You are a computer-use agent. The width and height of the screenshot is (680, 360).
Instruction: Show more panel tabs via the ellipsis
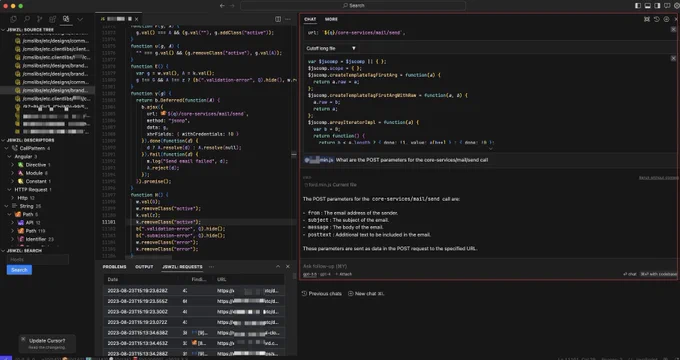211,267
